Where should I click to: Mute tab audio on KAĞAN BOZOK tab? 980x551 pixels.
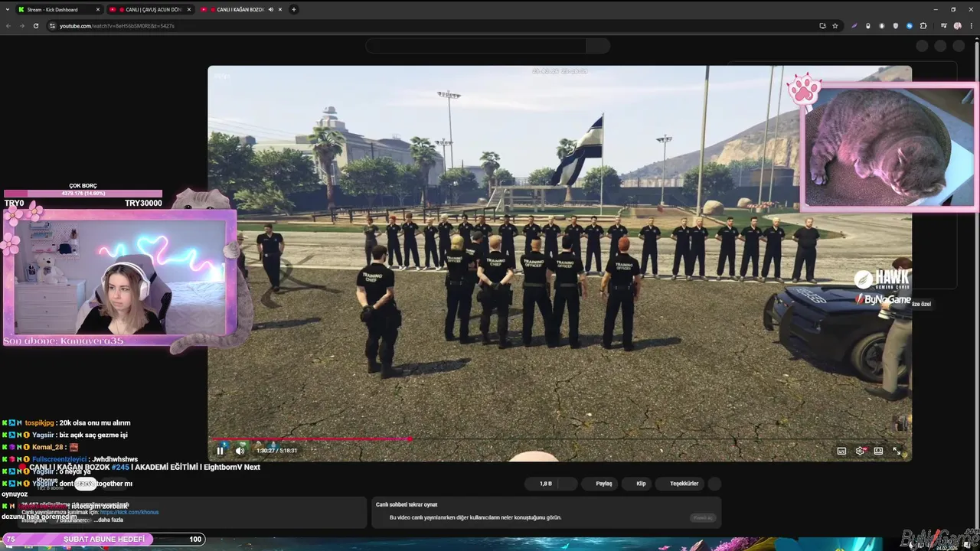pyautogui.click(x=270, y=9)
